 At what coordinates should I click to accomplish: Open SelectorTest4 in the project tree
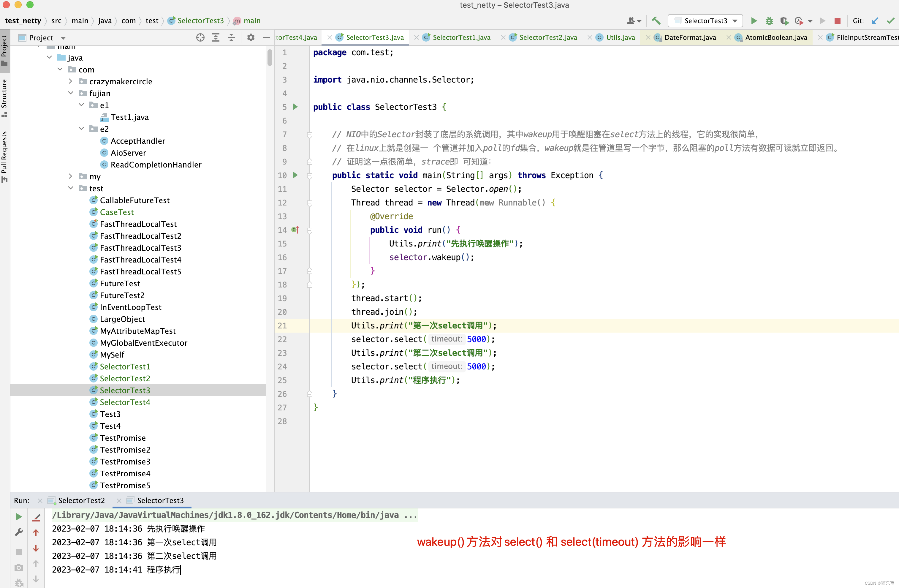(x=125, y=402)
